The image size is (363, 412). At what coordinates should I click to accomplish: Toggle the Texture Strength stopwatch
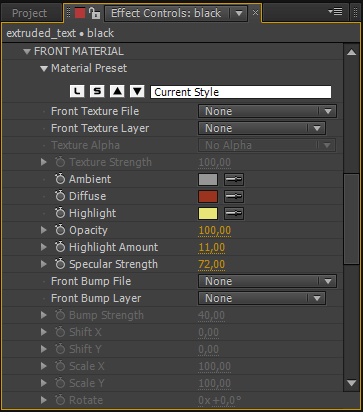point(60,162)
